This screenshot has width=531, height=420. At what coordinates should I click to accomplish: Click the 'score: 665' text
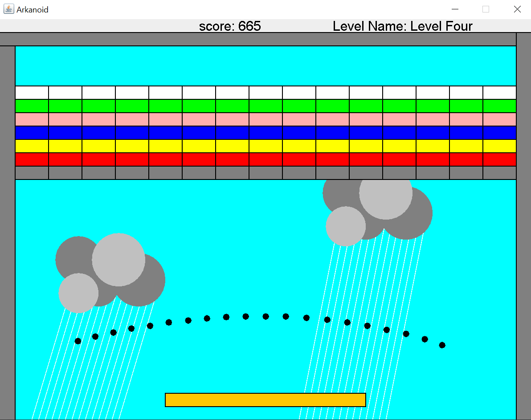click(x=230, y=26)
